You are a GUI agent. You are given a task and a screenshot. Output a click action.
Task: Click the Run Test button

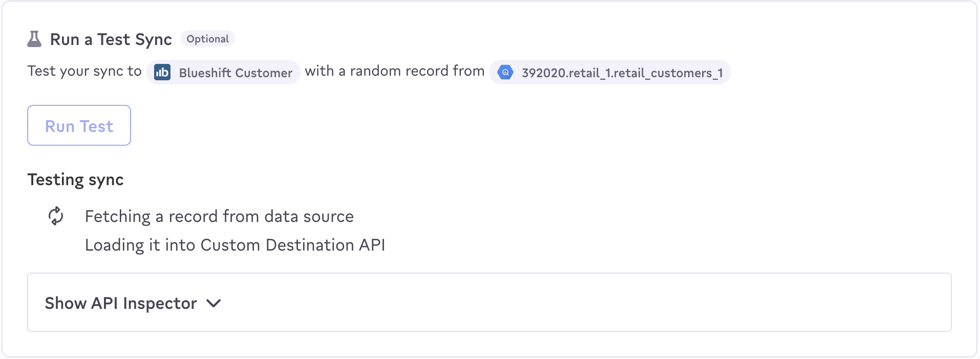point(79,125)
